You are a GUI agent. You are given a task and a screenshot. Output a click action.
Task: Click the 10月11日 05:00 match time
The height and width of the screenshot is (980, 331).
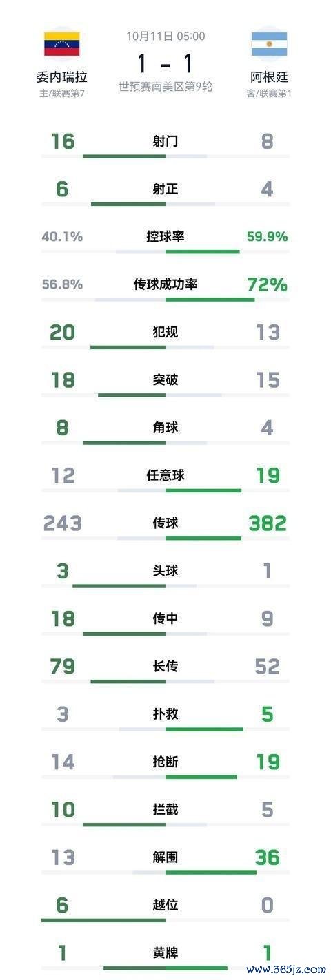[165, 37]
